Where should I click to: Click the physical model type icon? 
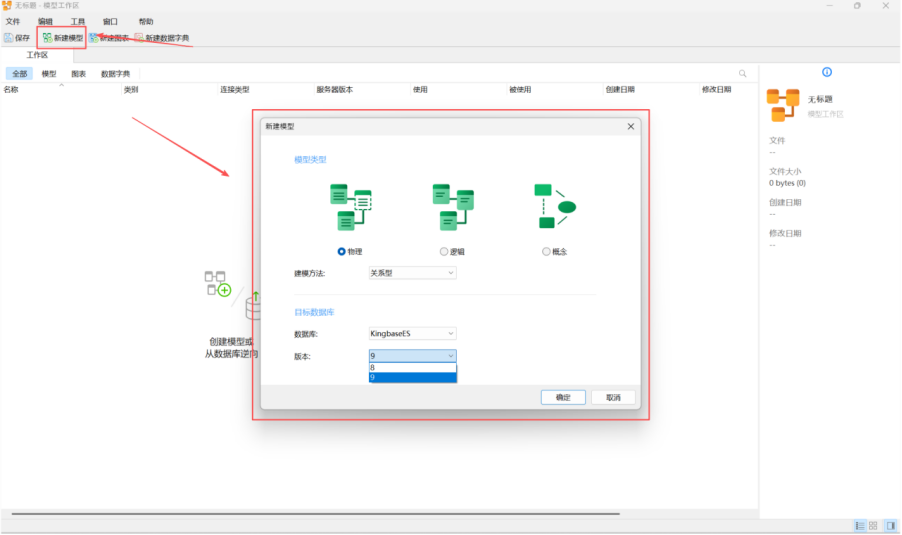click(350, 207)
